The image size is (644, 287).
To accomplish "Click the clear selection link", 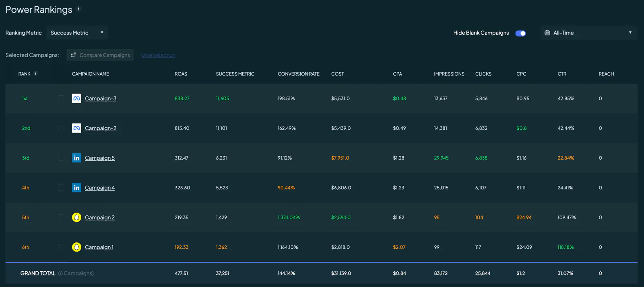I will (158, 55).
